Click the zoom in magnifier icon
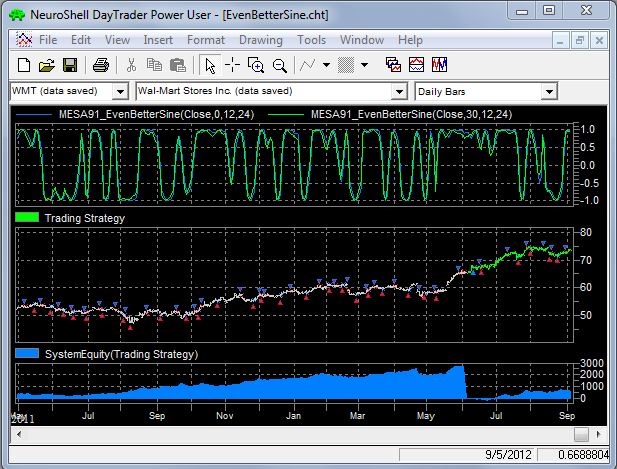This screenshot has width=617, height=469. [256, 65]
